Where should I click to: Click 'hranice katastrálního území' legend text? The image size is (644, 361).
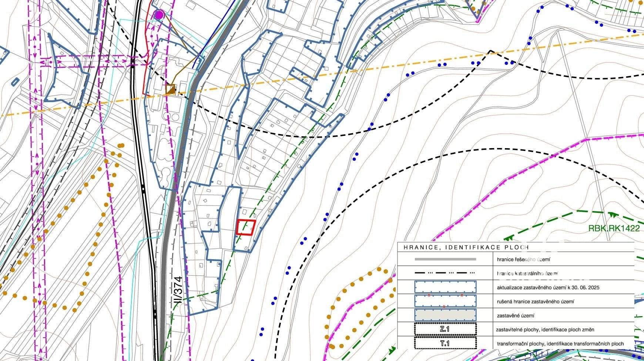click(527, 274)
